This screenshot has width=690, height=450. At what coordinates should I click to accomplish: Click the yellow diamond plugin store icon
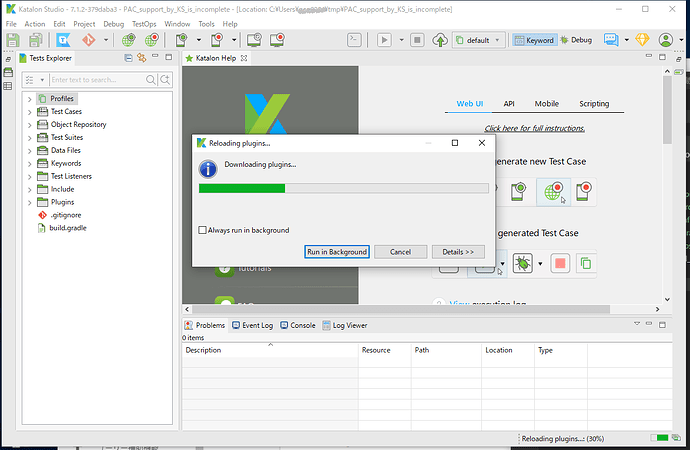[x=642, y=40]
